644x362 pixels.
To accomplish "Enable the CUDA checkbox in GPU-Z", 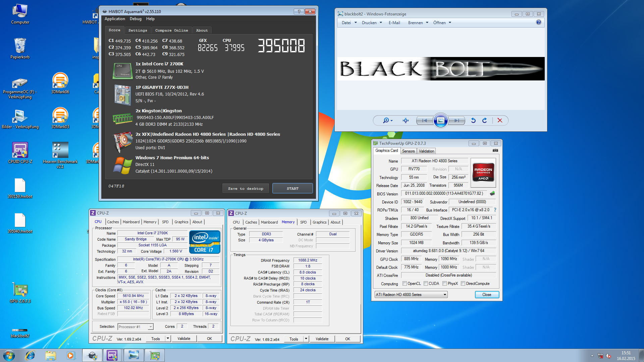I will (x=426, y=284).
